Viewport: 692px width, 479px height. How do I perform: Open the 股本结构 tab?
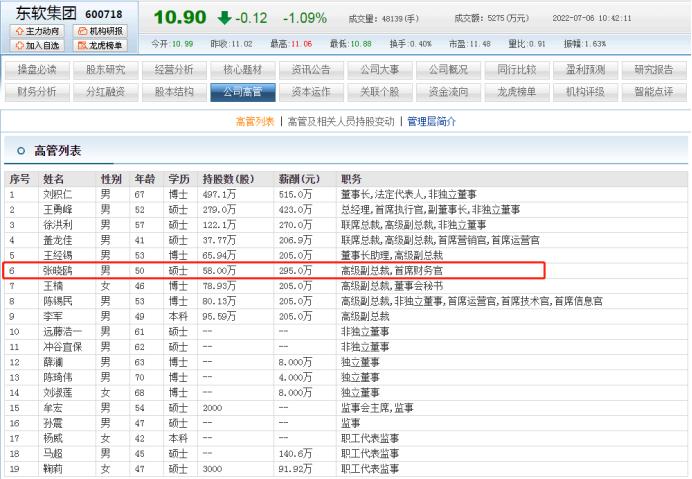coord(174,92)
